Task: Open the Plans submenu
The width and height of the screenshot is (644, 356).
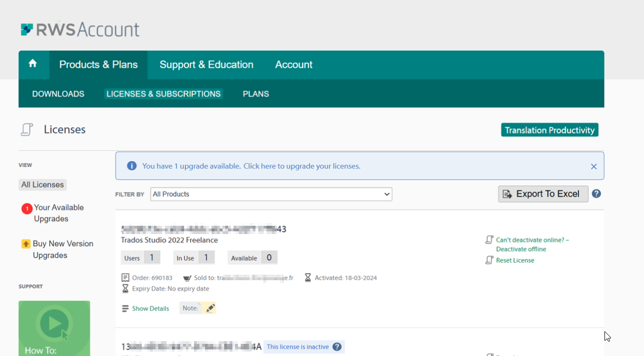Action: (256, 94)
